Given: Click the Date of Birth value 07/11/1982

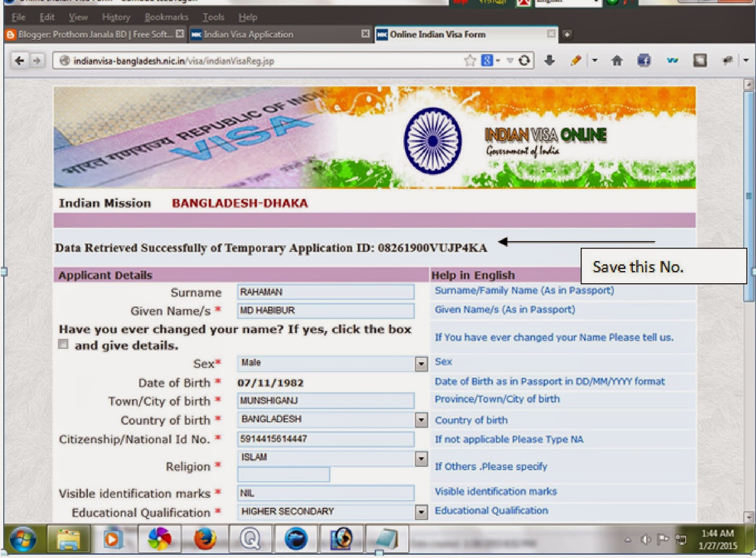Looking at the screenshot, I should [x=270, y=383].
